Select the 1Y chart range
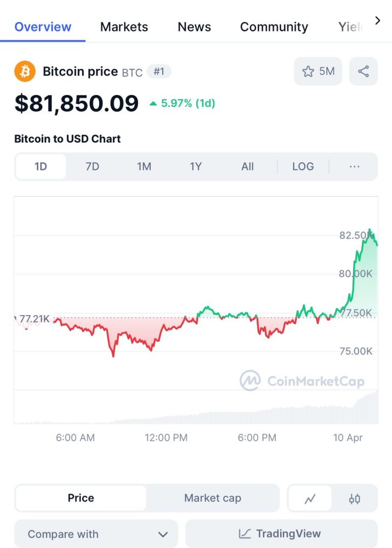This screenshot has height=548, width=392. pos(195,166)
